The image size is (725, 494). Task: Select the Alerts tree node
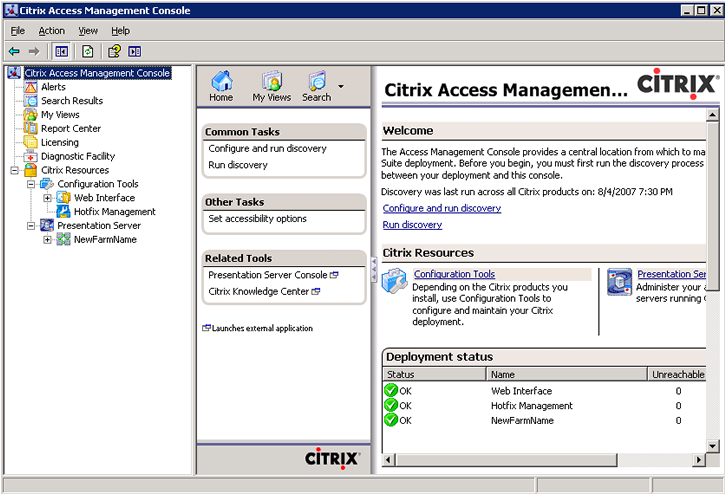53,87
